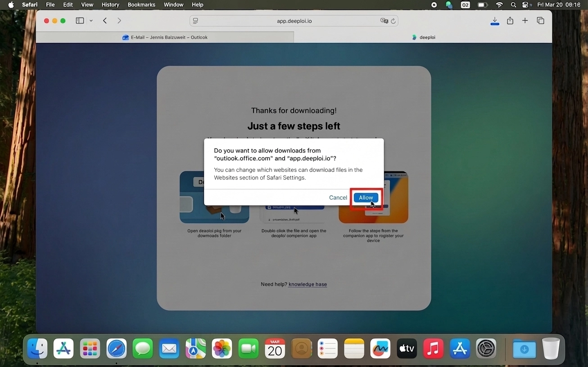The height and width of the screenshot is (367, 588).
Task: Go back using the back arrow
Action: tap(105, 20)
